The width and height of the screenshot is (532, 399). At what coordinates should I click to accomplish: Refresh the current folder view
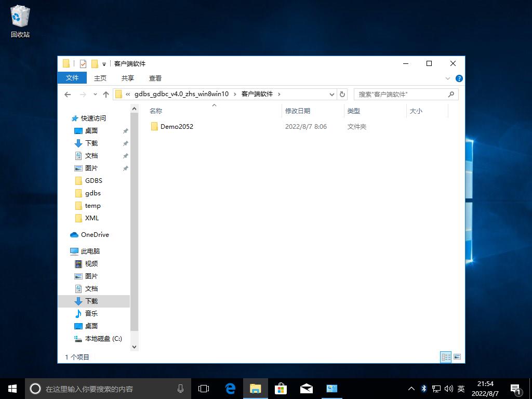click(x=342, y=94)
